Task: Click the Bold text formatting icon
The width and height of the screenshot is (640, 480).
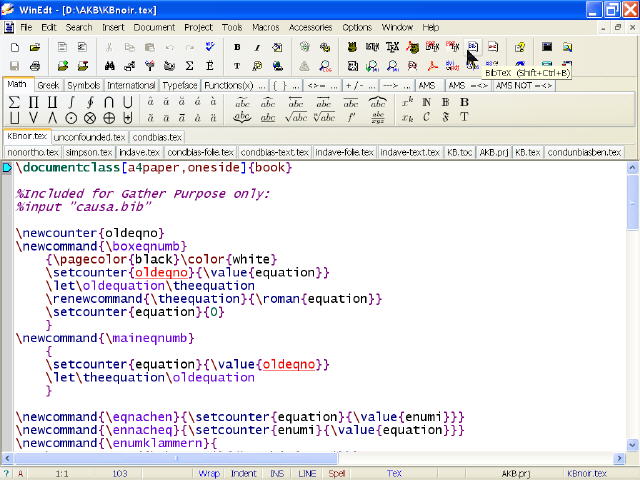Action: 237,47
